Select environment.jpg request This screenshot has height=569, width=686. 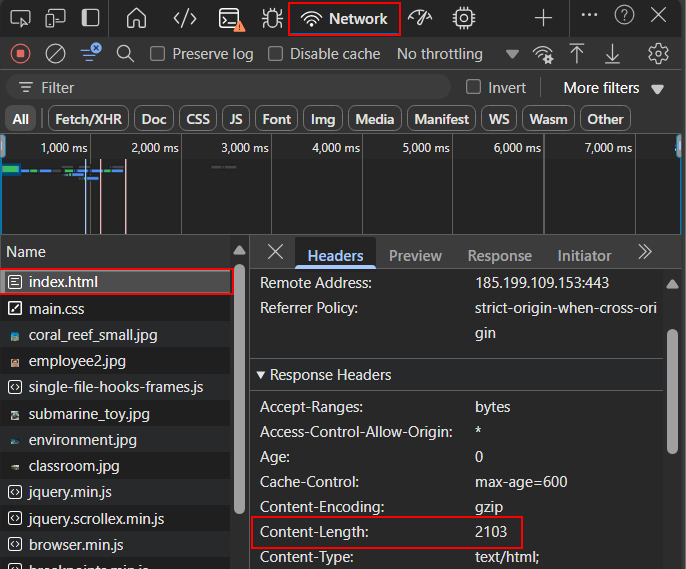click(x=116, y=440)
